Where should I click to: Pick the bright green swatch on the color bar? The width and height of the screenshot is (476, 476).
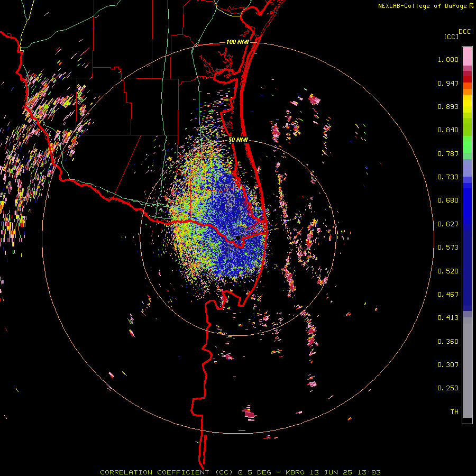click(x=467, y=144)
